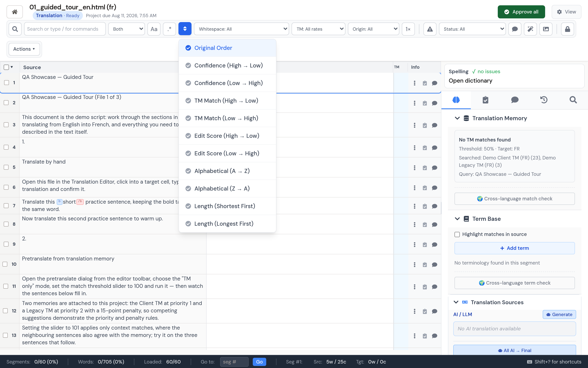Toggle match case Aa button
588x368 pixels.
[154, 29]
